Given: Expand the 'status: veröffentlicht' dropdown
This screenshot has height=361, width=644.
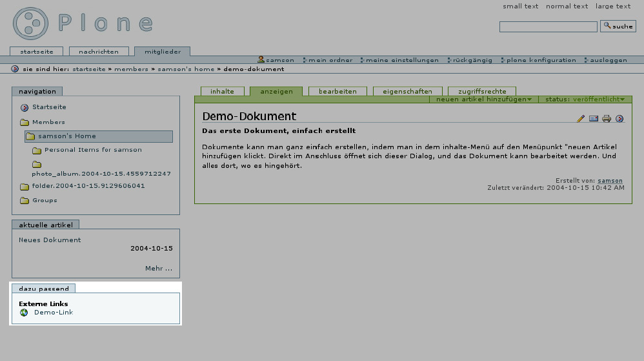Looking at the screenshot, I should [585, 99].
